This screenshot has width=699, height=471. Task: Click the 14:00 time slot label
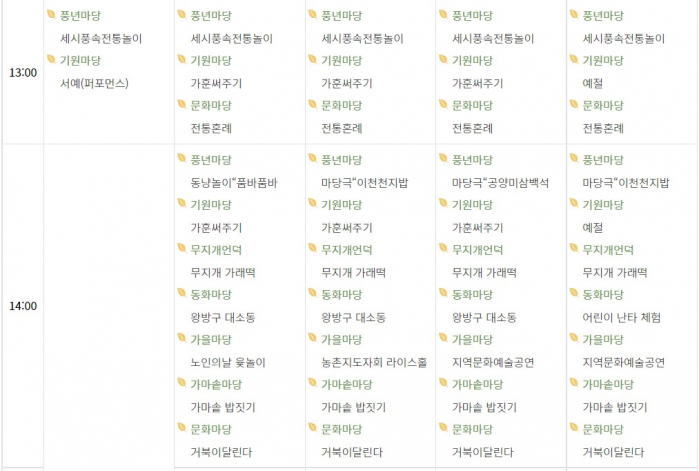(x=22, y=306)
